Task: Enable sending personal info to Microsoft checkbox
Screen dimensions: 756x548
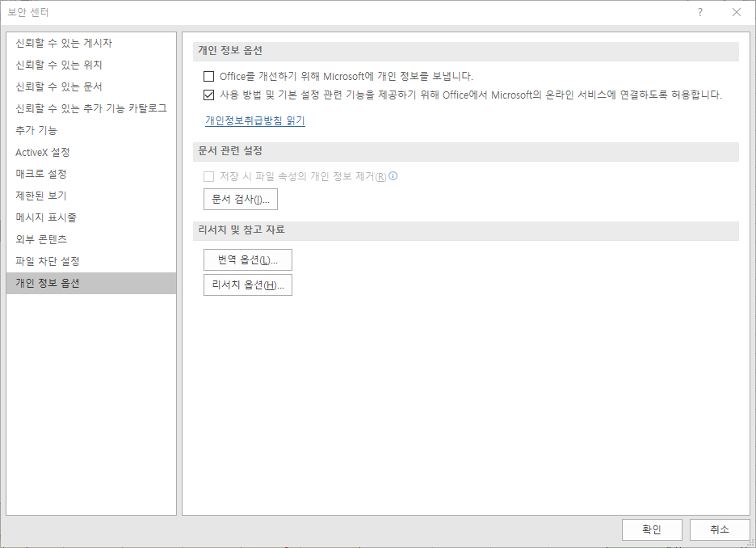Action: (x=208, y=76)
